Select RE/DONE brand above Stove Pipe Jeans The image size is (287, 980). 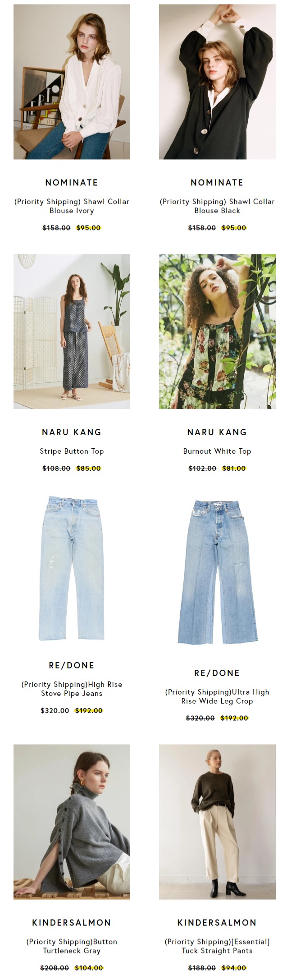click(72, 665)
